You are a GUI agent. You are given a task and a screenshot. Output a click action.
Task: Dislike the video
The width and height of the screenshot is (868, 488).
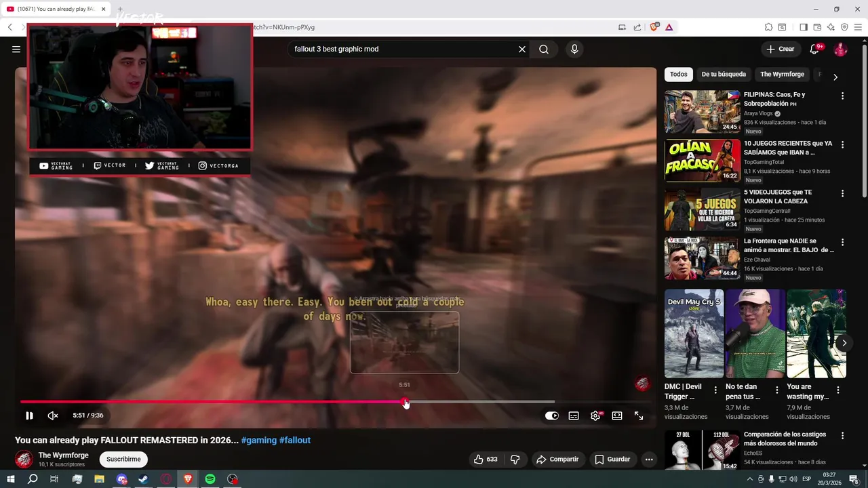point(515,459)
